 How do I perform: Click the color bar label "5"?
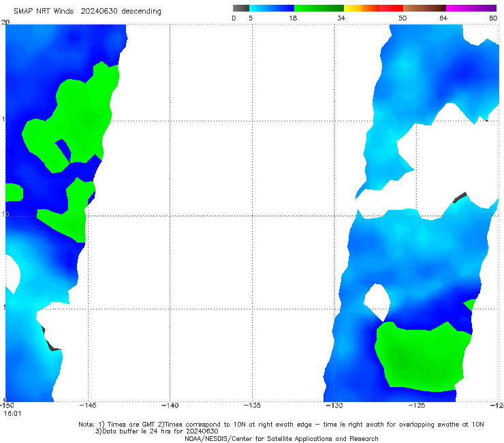[x=251, y=18]
